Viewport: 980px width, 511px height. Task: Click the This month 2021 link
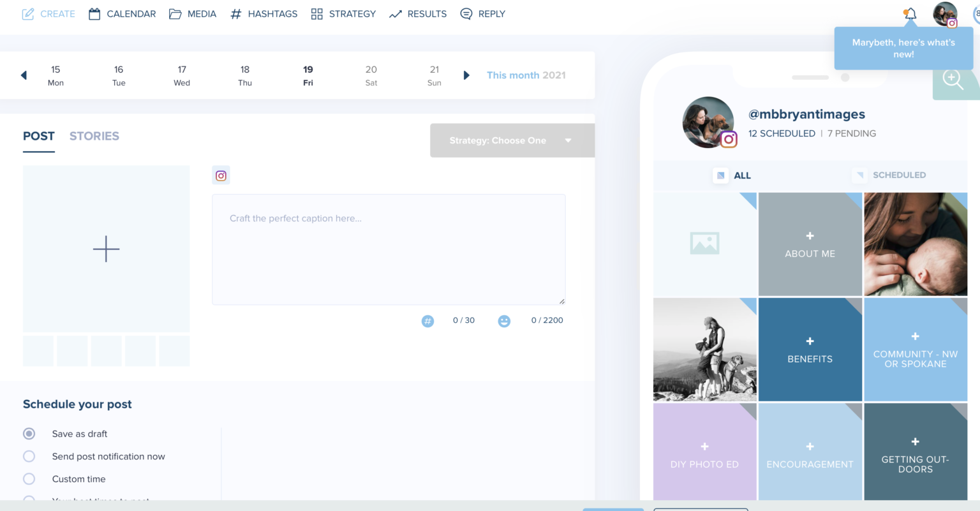click(x=526, y=75)
